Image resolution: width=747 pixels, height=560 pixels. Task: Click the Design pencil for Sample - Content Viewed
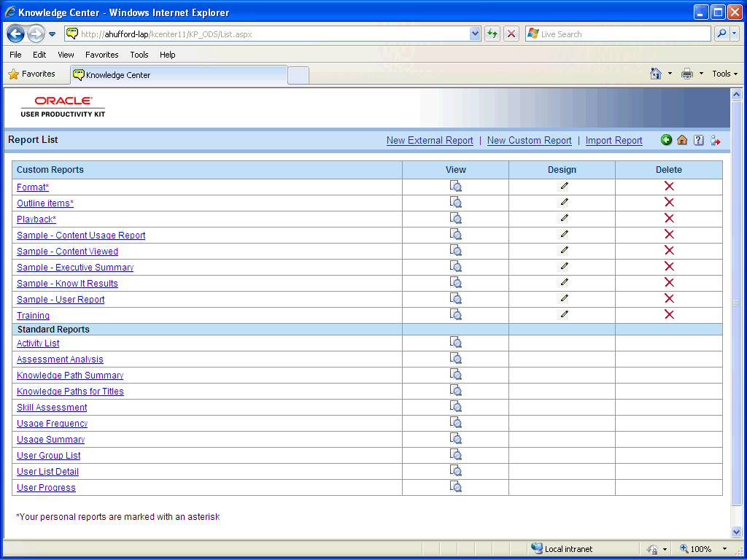click(564, 250)
